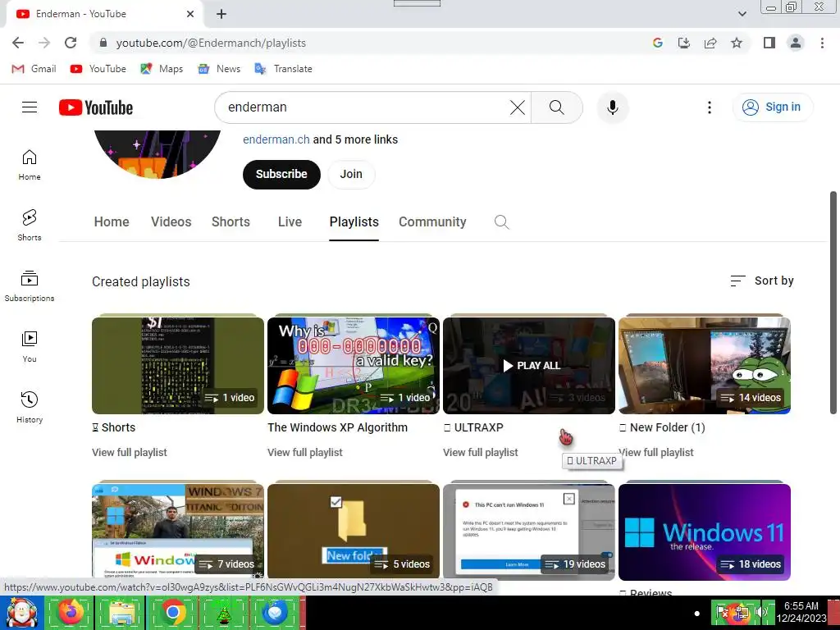This screenshot has height=630, width=840.
Task: Open Gmail bookmark
Action: (34, 69)
